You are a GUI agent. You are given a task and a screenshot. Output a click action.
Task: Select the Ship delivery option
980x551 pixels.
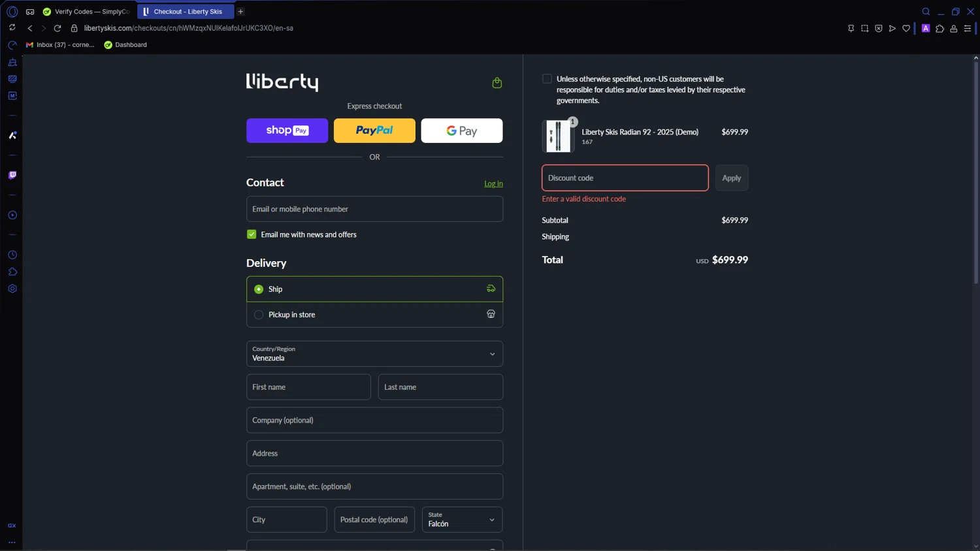click(374, 289)
